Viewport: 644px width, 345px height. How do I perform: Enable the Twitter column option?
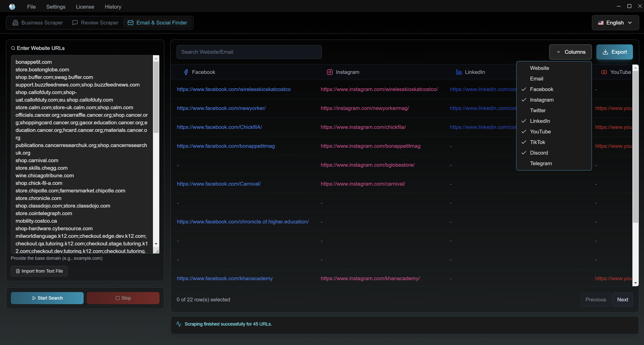click(x=538, y=110)
